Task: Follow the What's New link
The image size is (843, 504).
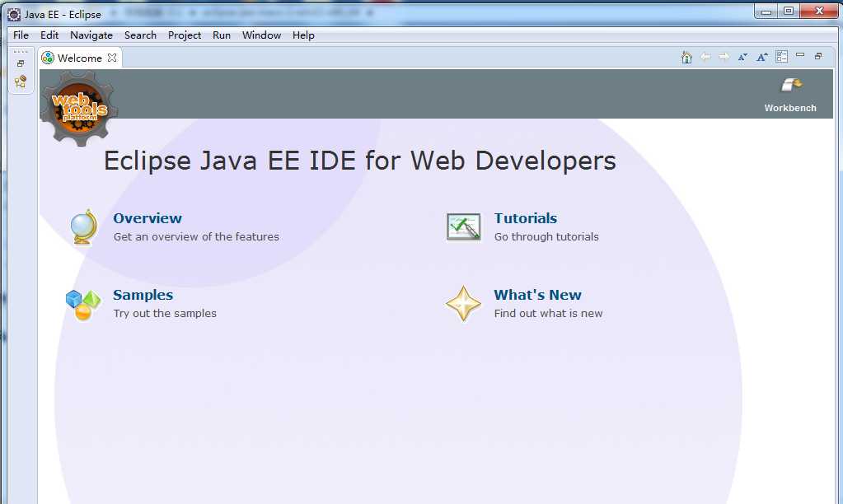Action: (x=537, y=295)
